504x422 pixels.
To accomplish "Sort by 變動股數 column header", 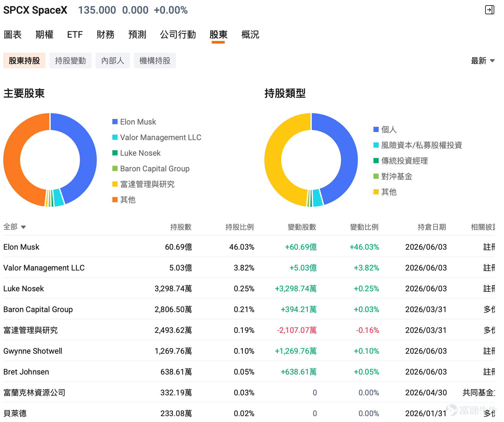I will (302, 227).
